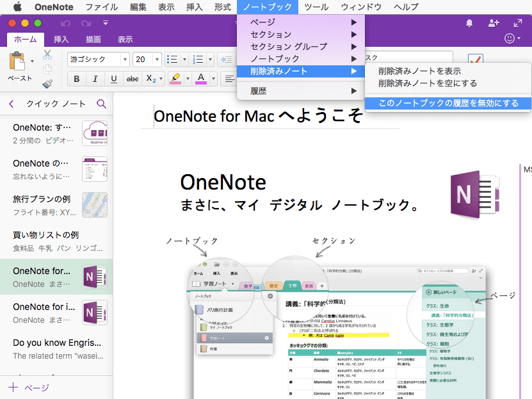Click the Cut scissors icon
This screenshot has height=399, width=532.
click(x=47, y=54)
